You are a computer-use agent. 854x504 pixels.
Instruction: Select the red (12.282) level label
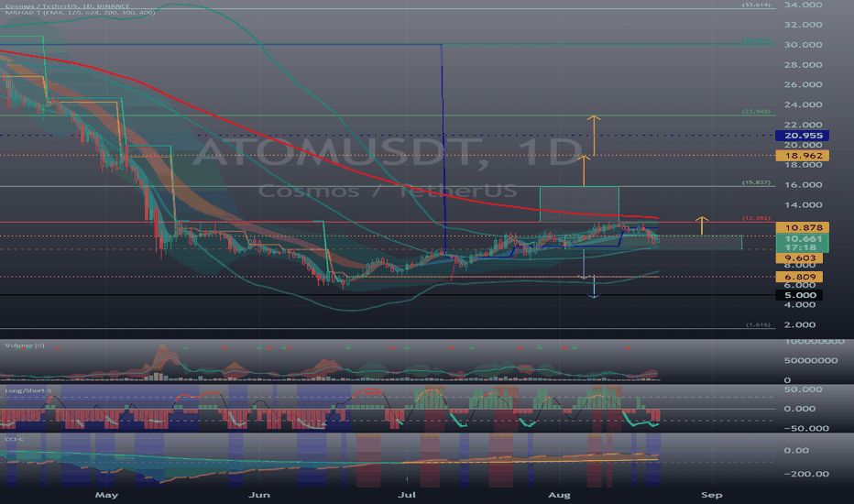(756, 218)
